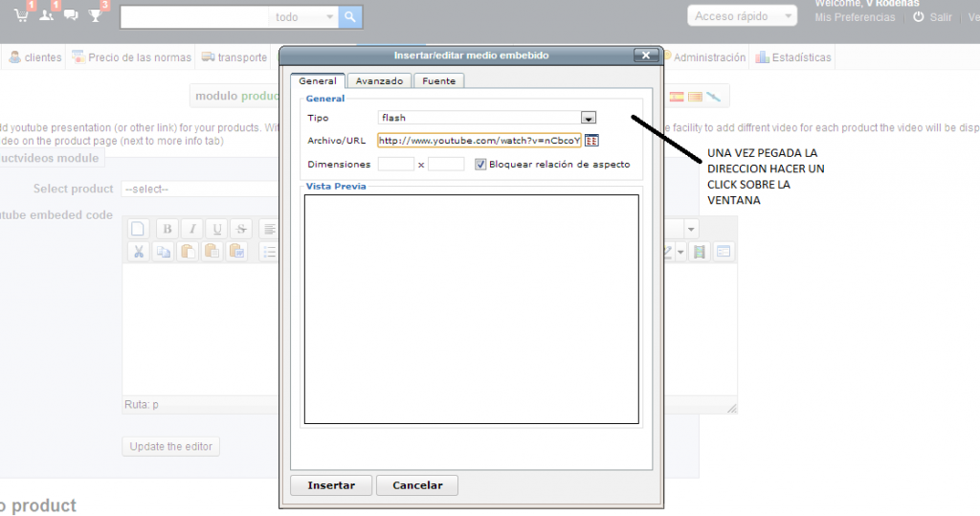Click the magnifier search button
The image size is (980, 516).
[x=351, y=16]
